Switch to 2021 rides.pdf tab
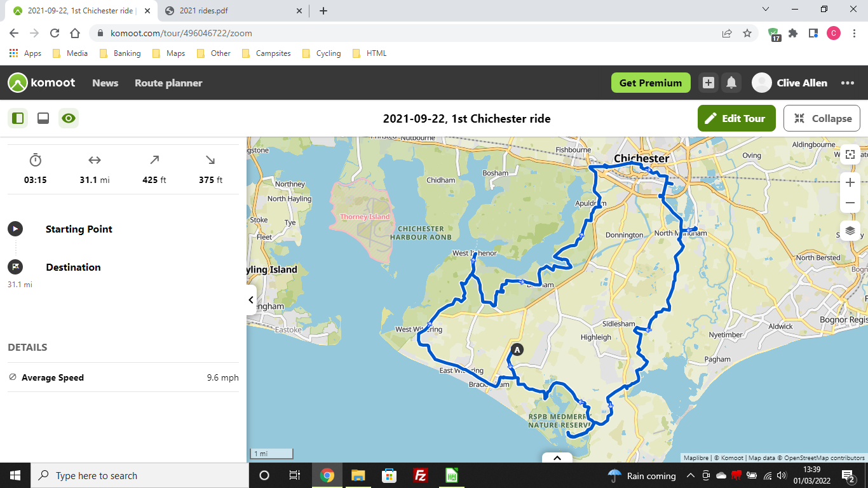868x488 pixels. point(231,10)
